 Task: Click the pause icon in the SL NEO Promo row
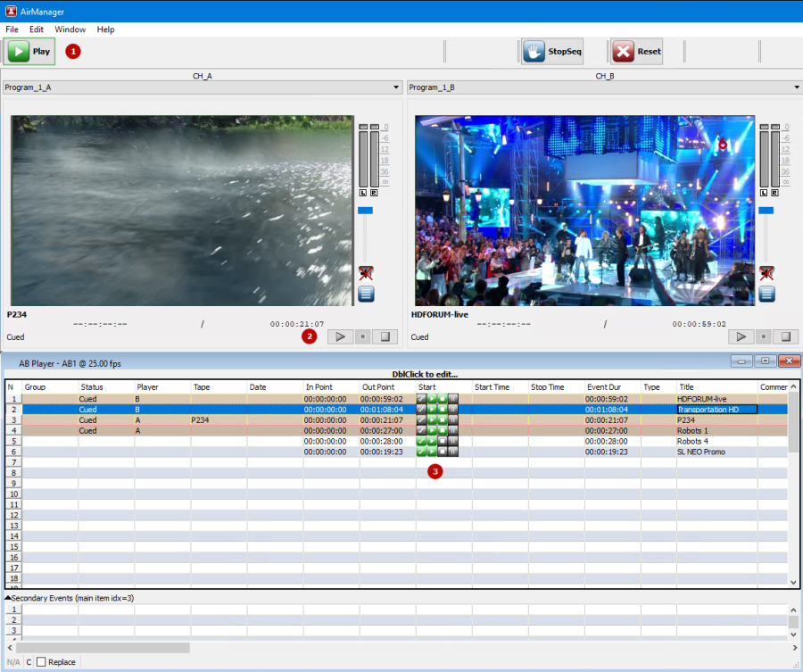pyautogui.click(x=453, y=452)
